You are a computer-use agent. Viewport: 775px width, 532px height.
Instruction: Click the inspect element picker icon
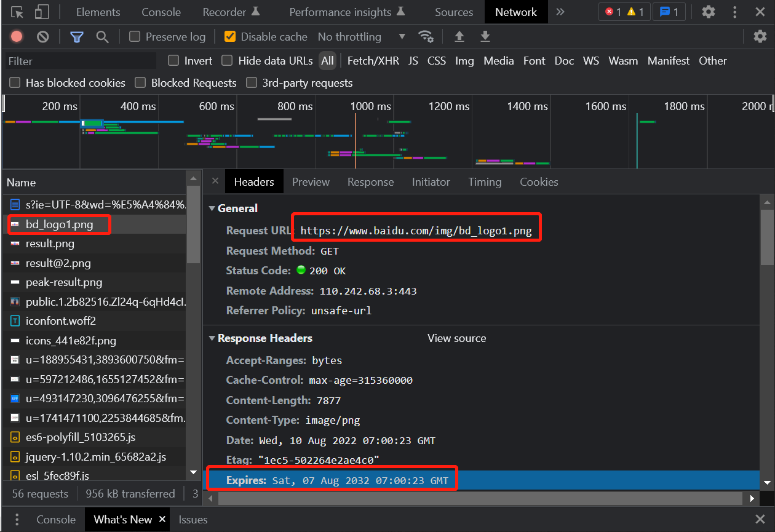(x=17, y=12)
